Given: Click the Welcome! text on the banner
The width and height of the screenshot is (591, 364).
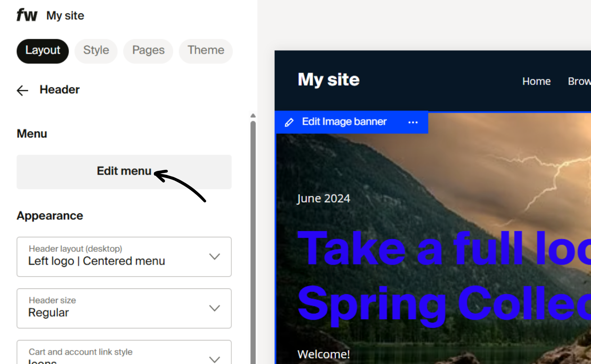Looking at the screenshot, I should tap(323, 354).
